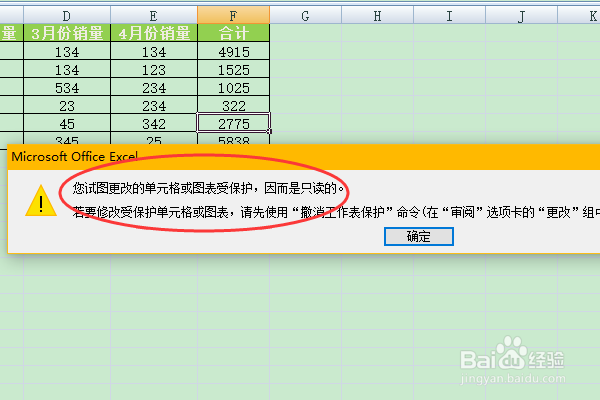This screenshot has height=400, width=600.
Task: Select column H header
Action: (x=377, y=16)
